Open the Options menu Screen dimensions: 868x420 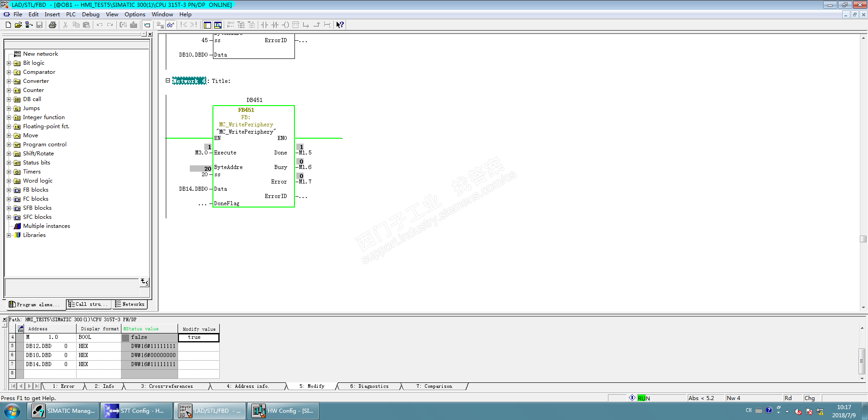click(135, 14)
